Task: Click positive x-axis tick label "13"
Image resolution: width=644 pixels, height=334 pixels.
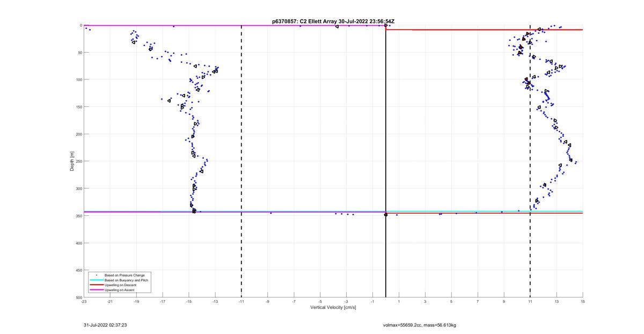Action: [x=557, y=301]
